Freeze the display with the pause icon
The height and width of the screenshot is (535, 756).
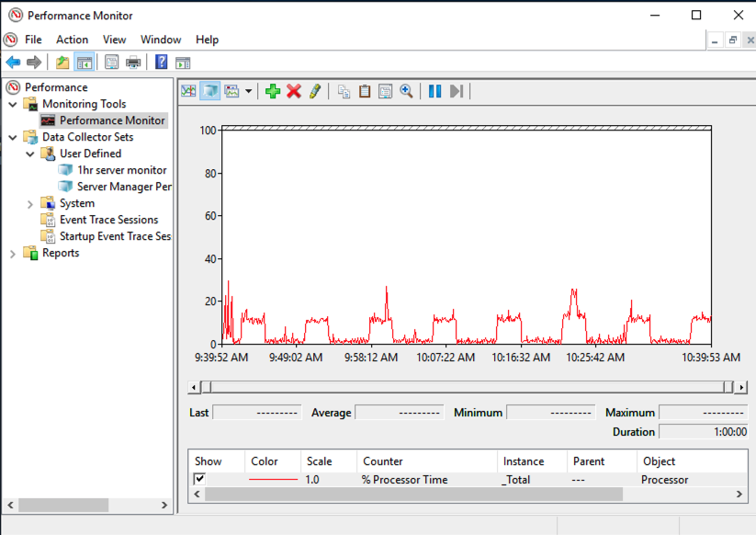(434, 91)
